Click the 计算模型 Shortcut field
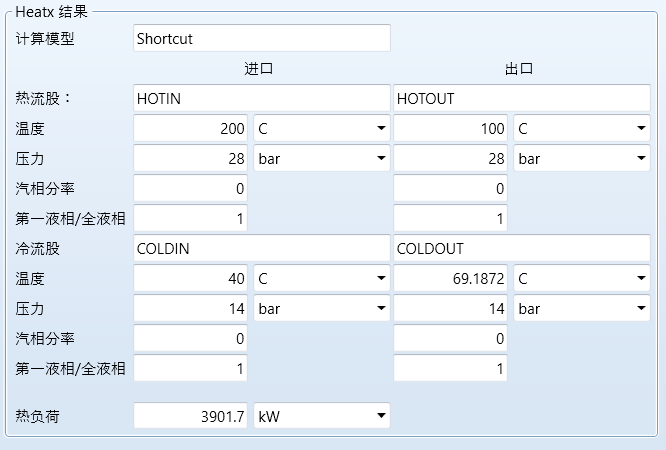The image size is (666, 450). (261, 39)
